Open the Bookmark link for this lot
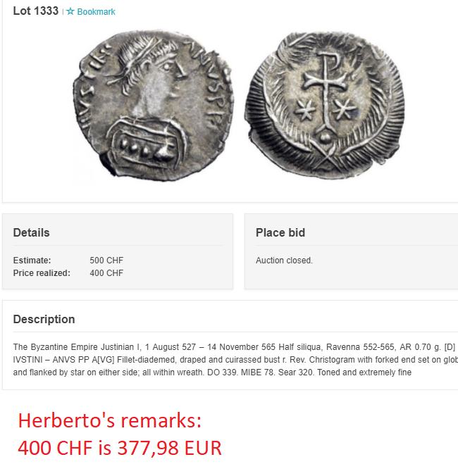458x476 pixels. (x=96, y=12)
